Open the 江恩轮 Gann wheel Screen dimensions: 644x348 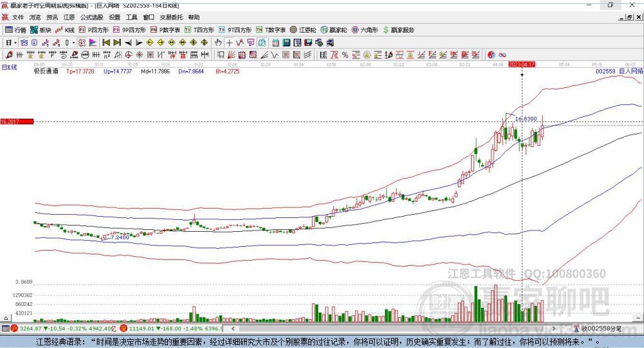coord(303,30)
